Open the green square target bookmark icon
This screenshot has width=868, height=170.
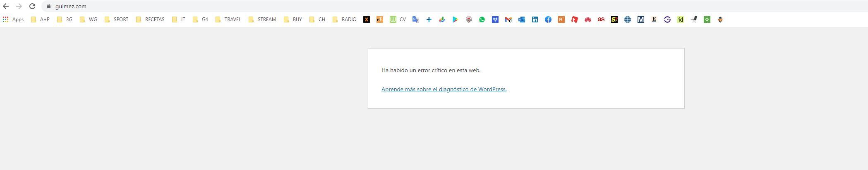(707, 19)
